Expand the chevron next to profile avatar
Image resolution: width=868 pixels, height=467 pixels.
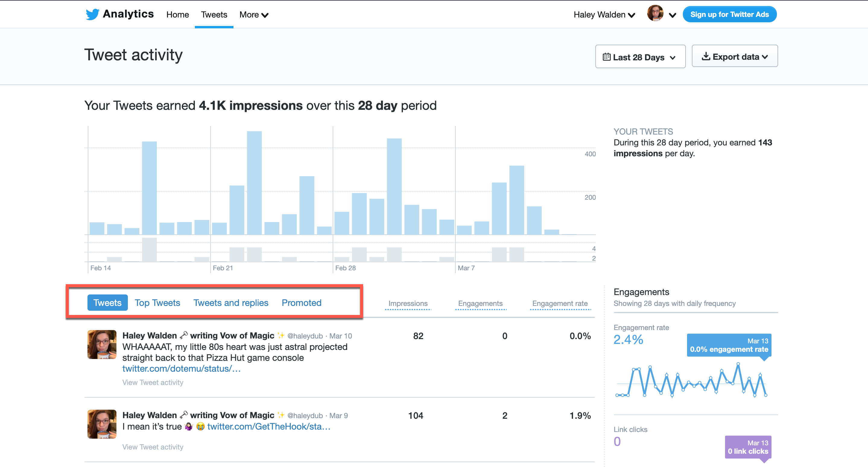(673, 15)
